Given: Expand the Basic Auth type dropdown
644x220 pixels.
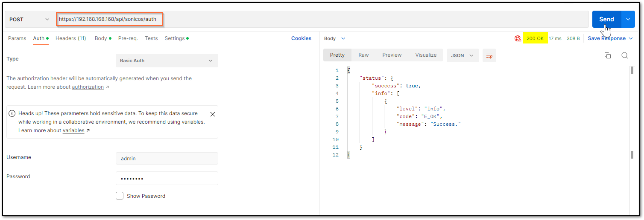Looking at the screenshot, I should click(167, 61).
